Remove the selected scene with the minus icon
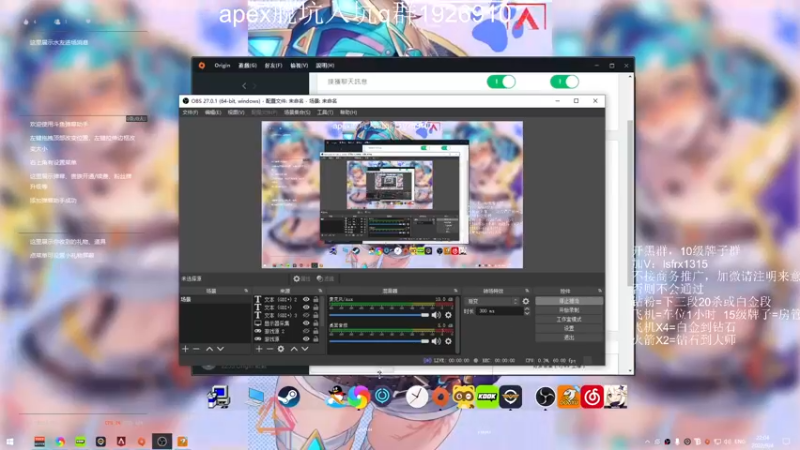This screenshot has height=450, width=800. coord(196,349)
